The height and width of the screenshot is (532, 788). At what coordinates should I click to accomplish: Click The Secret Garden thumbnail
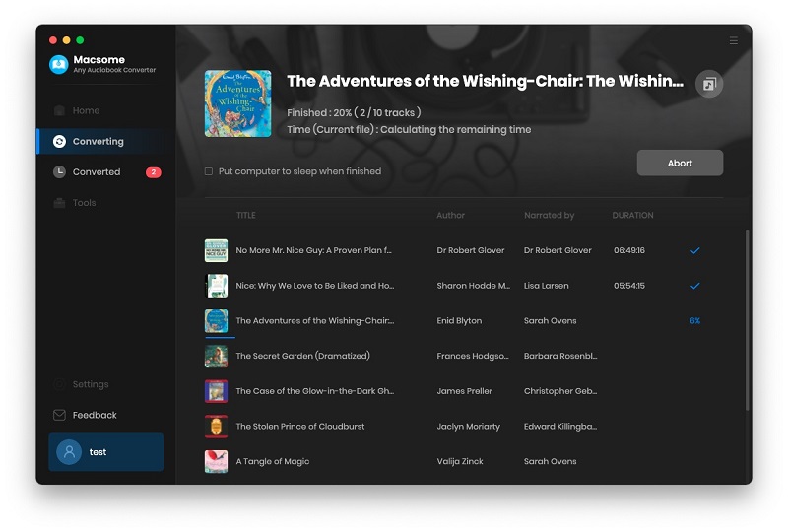click(x=216, y=356)
